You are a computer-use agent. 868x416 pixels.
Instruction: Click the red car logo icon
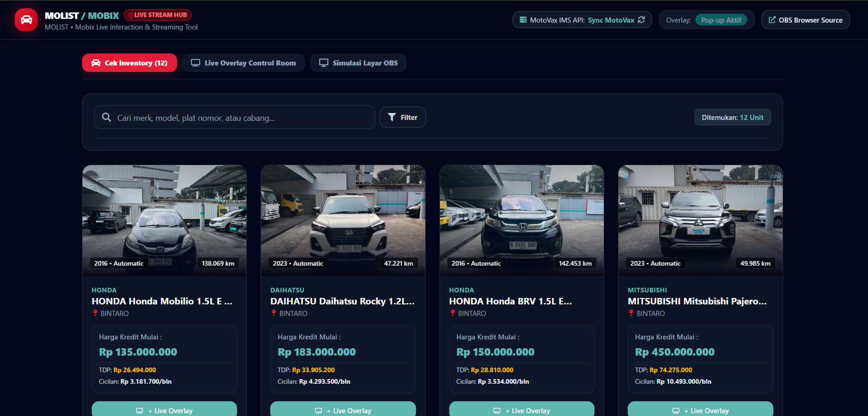tap(26, 20)
